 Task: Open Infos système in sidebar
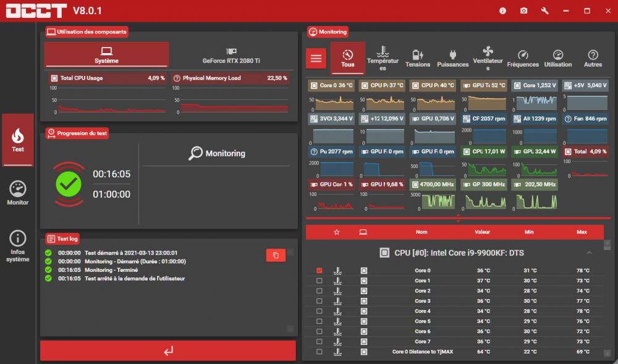pos(18,247)
